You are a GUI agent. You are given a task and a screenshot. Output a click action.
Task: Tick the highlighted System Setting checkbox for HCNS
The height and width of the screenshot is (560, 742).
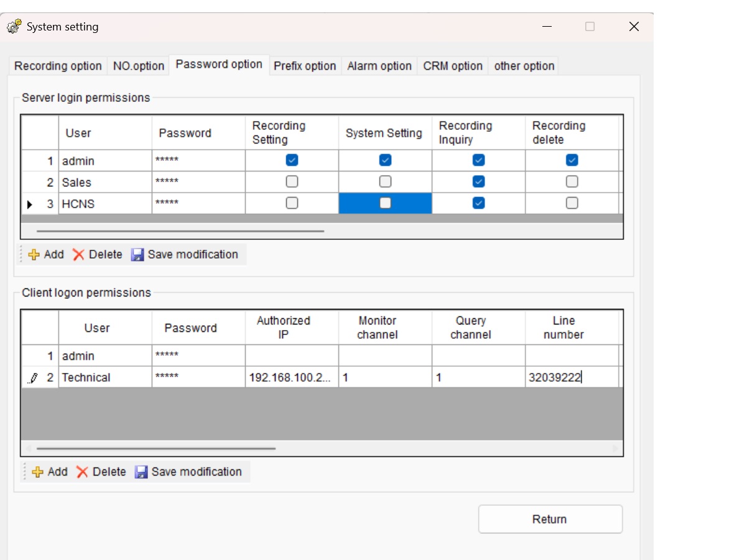coord(385,203)
